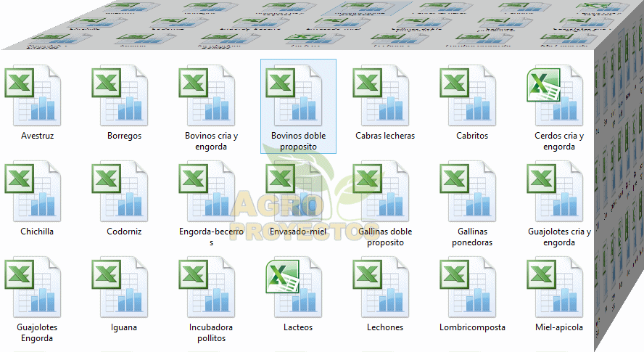644x352 pixels.
Task: Open the Gallinas doble proposito file icon
Action: pos(381,192)
